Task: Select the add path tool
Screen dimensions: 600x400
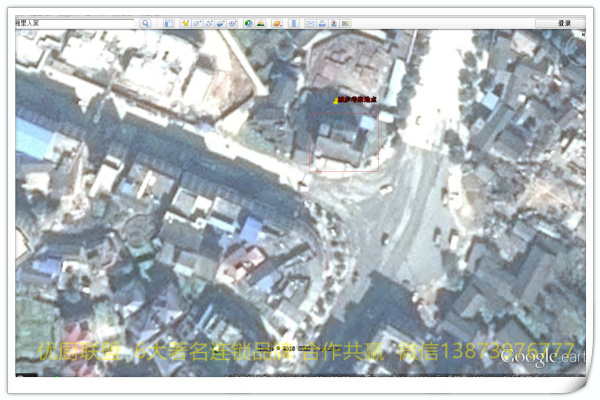Action: tap(209, 23)
